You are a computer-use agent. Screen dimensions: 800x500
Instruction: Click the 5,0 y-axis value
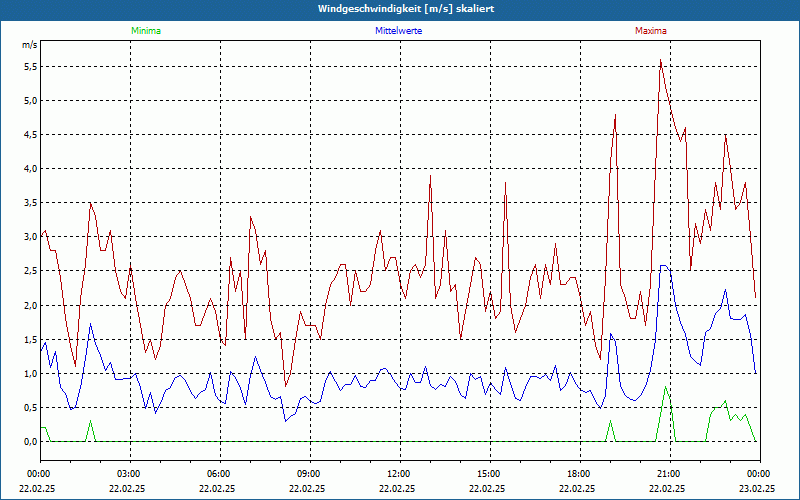pyautogui.click(x=31, y=101)
